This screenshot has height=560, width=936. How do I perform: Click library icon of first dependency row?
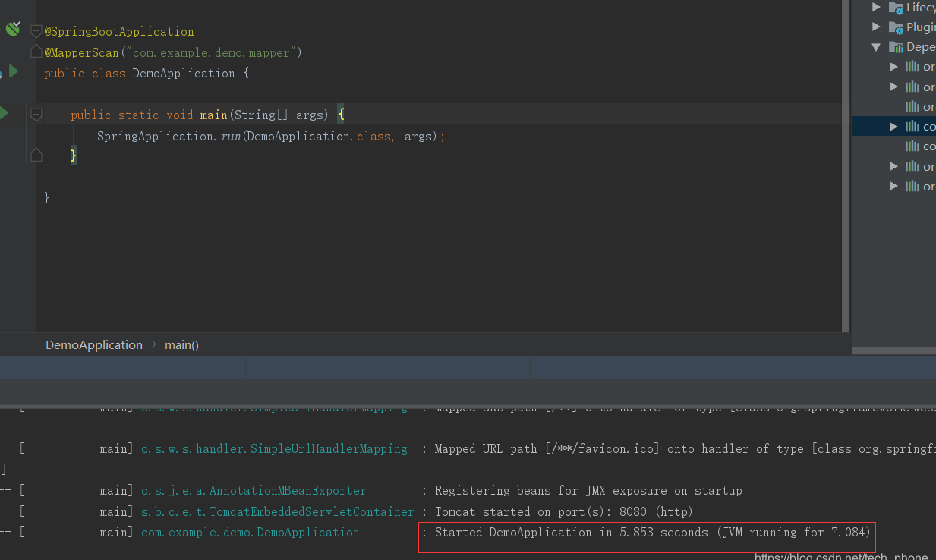pos(912,67)
